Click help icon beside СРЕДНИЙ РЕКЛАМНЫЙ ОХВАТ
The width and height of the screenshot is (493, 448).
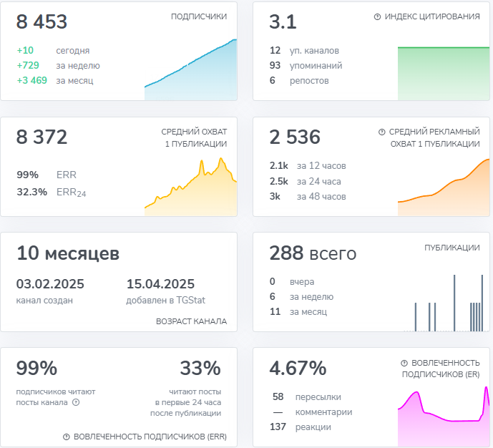click(381, 132)
